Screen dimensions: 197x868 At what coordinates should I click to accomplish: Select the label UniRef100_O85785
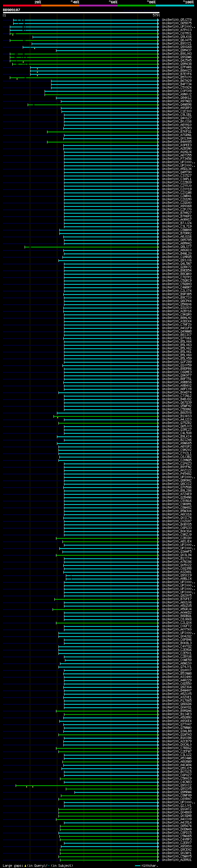177,240
